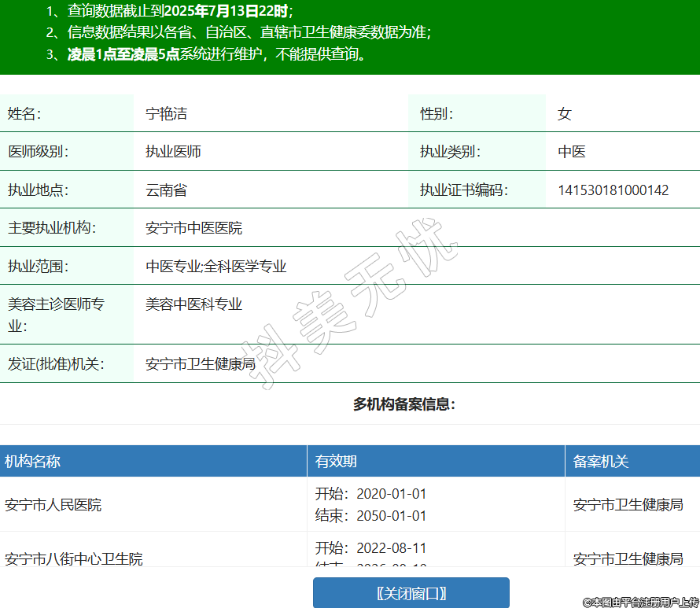Click the 执业医师 physician level value
Screen dimensions: 700x608
[x=173, y=152]
